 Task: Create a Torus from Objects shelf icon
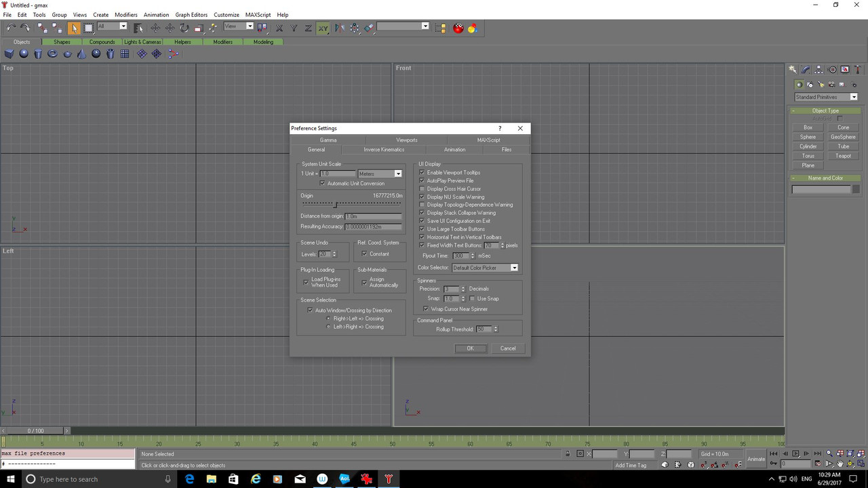coord(52,54)
